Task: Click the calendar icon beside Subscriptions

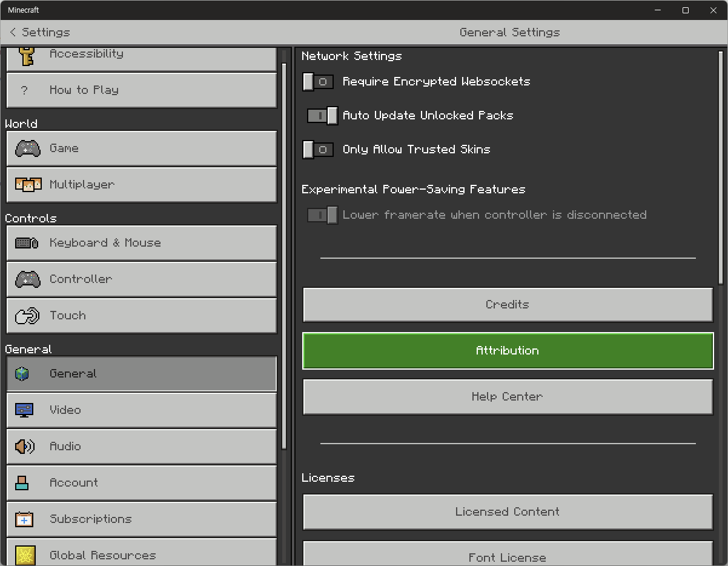Action: tap(24, 519)
